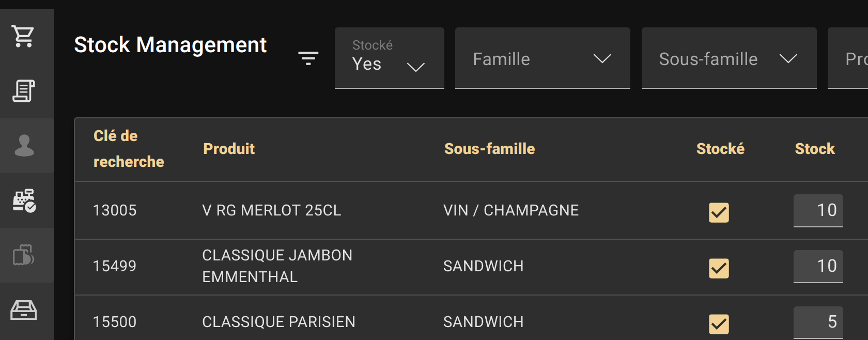Click the greyed-out documents sidebar icon

(24, 255)
